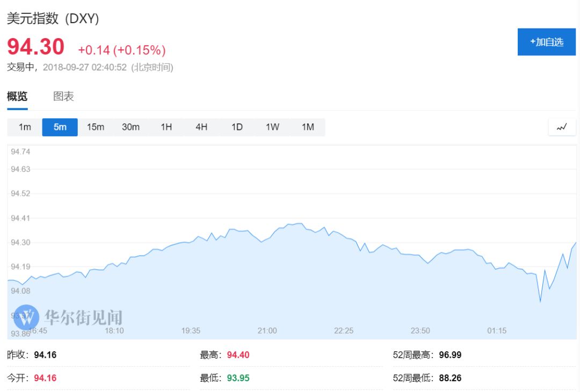Choose the 15m interval
Viewport: 580px width, 392px height.
click(96, 127)
